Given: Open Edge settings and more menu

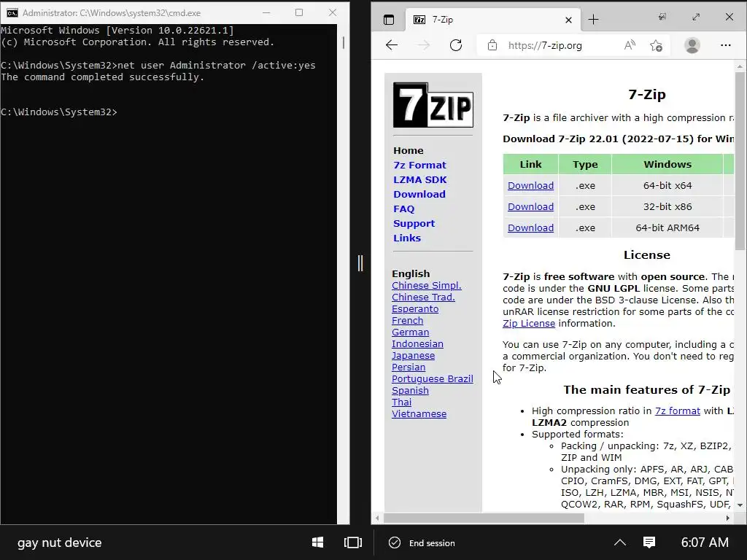Looking at the screenshot, I should tap(726, 45).
